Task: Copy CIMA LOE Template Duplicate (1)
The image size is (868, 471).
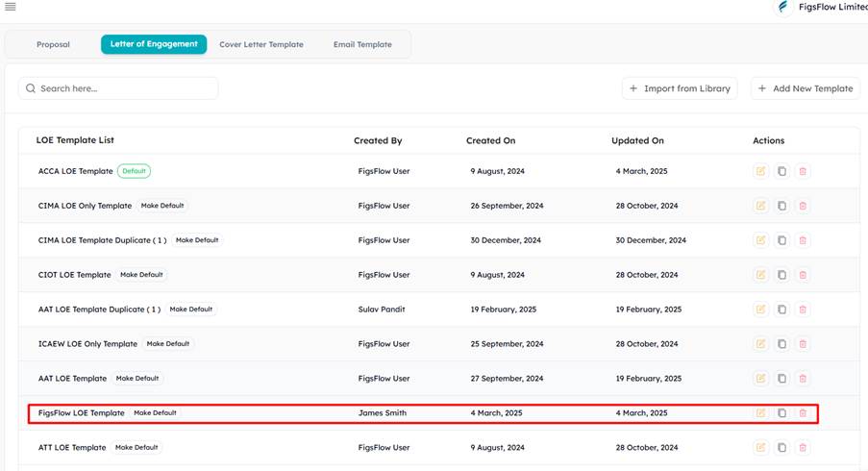Action: click(x=781, y=240)
